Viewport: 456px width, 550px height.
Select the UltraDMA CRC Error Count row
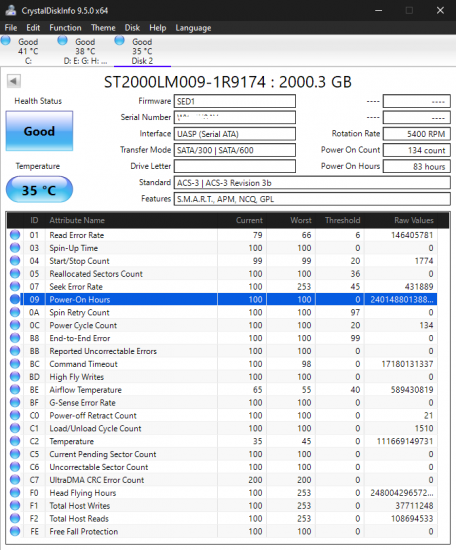222,480
